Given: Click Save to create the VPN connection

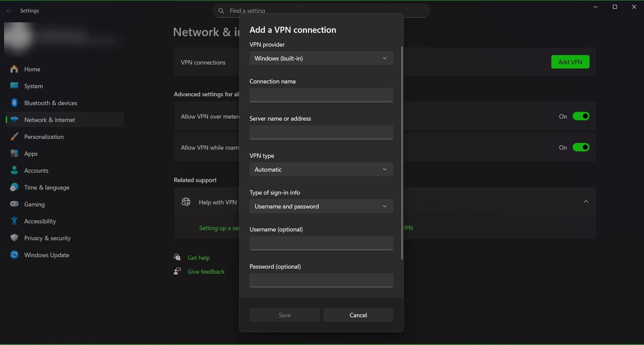Looking at the screenshot, I should tap(284, 315).
